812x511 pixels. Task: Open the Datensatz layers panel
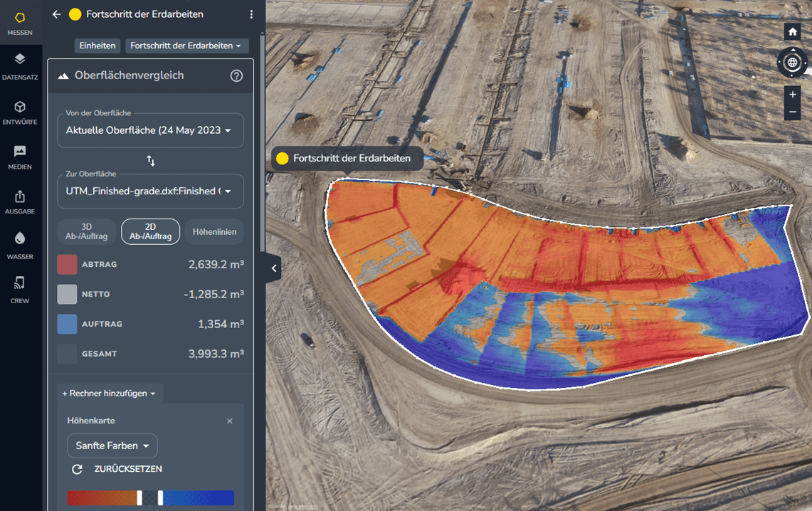click(x=20, y=65)
